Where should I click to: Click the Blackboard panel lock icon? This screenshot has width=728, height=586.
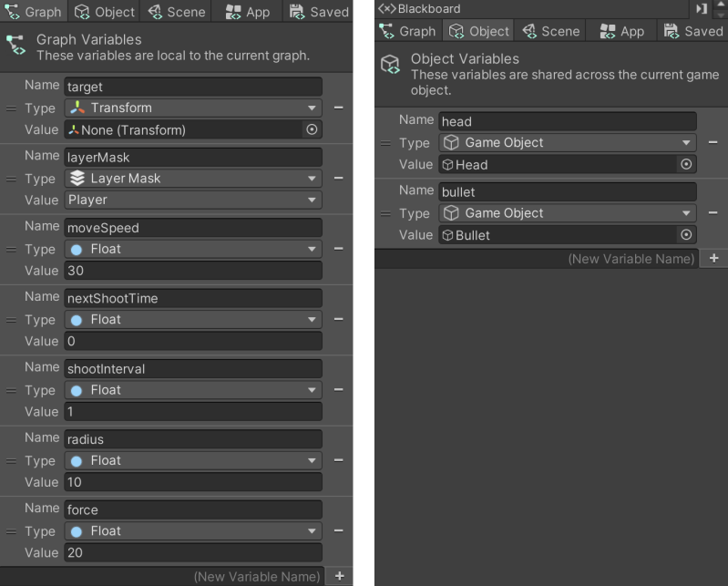(x=701, y=8)
